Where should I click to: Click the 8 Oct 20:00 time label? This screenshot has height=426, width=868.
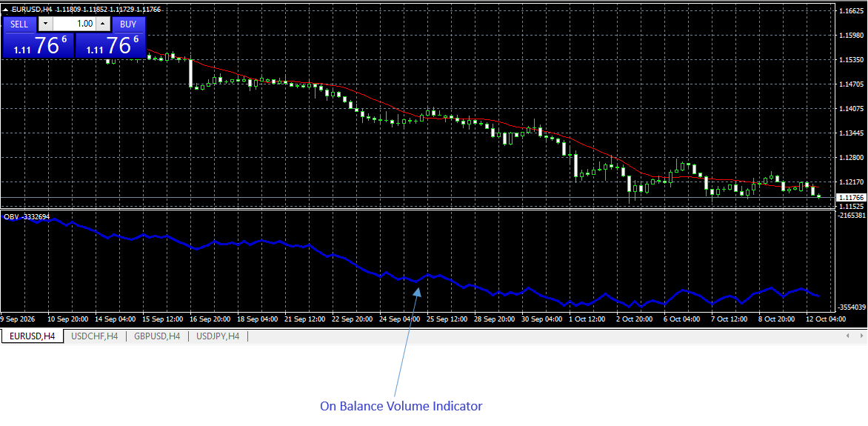pyautogui.click(x=778, y=319)
